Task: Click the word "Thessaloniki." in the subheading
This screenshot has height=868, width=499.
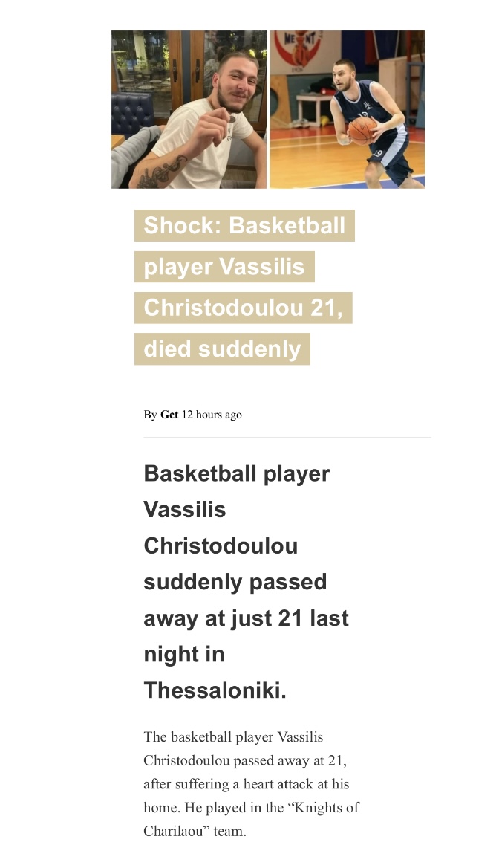Action: tap(215, 690)
